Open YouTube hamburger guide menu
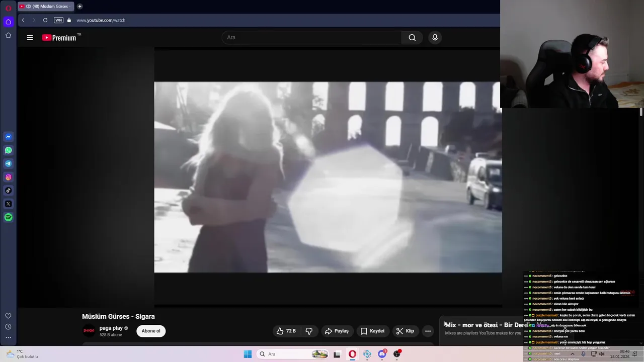The width and height of the screenshot is (644, 362). 30,38
